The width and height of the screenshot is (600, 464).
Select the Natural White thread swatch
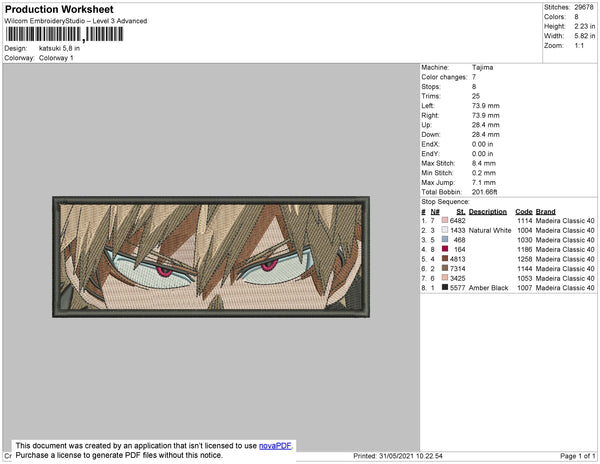pos(445,230)
